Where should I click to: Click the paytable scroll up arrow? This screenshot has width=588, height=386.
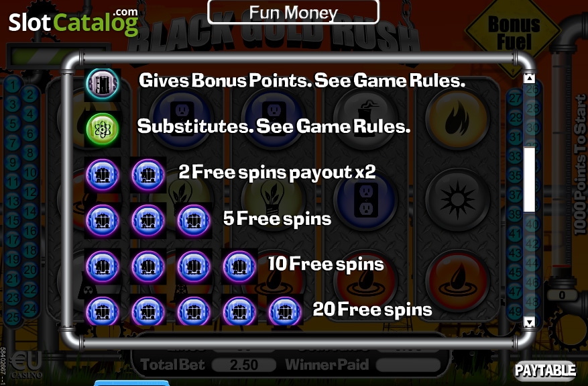coord(529,79)
